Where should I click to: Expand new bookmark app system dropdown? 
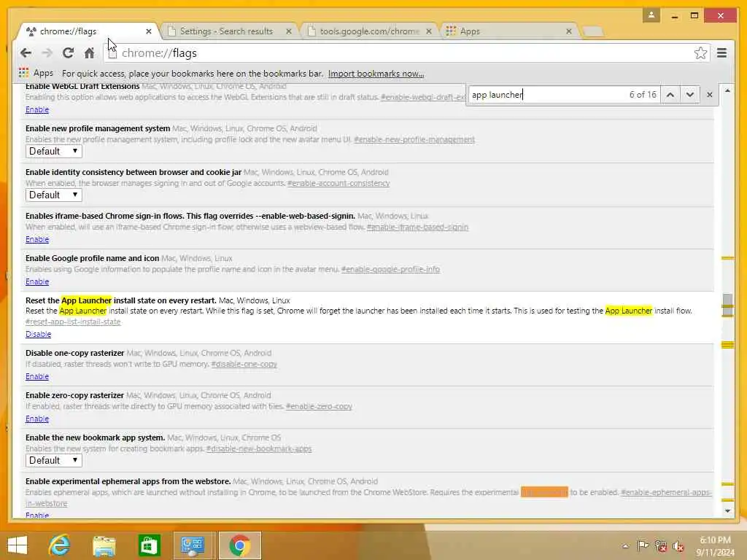pos(54,461)
